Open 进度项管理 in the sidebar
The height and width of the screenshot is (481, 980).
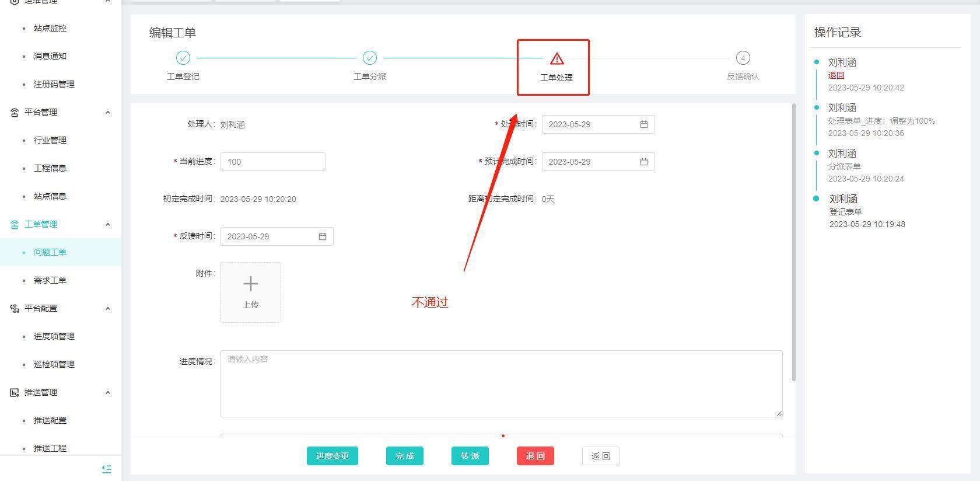[54, 336]
